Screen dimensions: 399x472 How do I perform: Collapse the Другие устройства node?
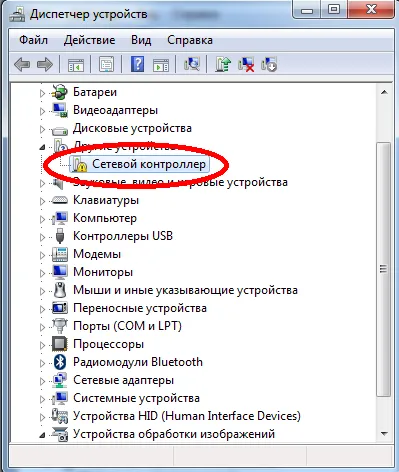[x=42, y=147]
